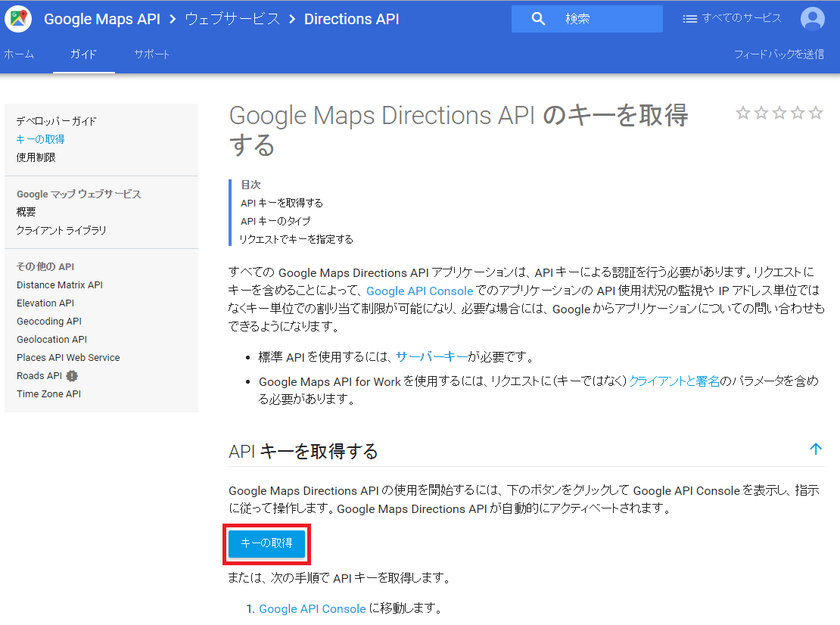Open Geocoding API link
840x625 pixels.
pyautogui.click(x=48, y=322)
